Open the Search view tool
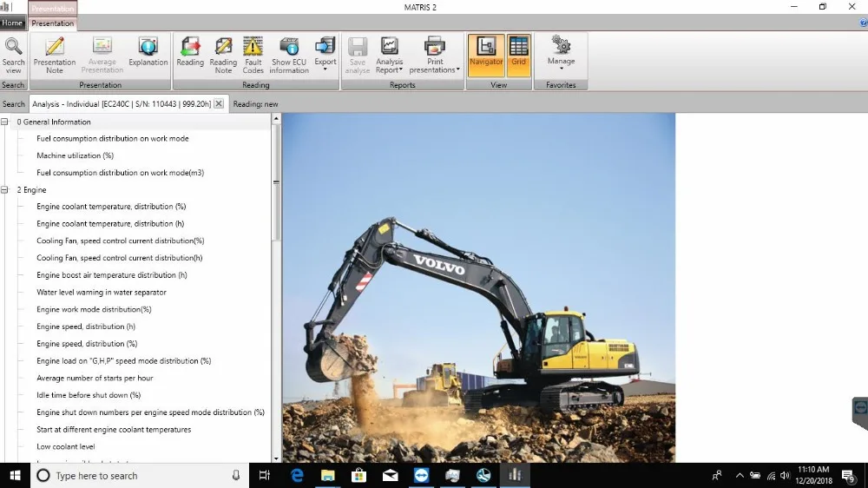 tap(13, 55)
